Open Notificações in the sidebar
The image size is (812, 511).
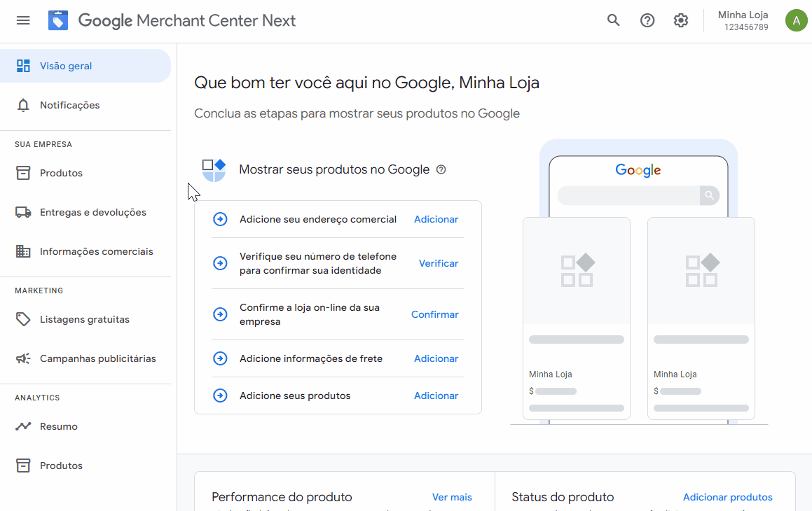tap(69, 105)
